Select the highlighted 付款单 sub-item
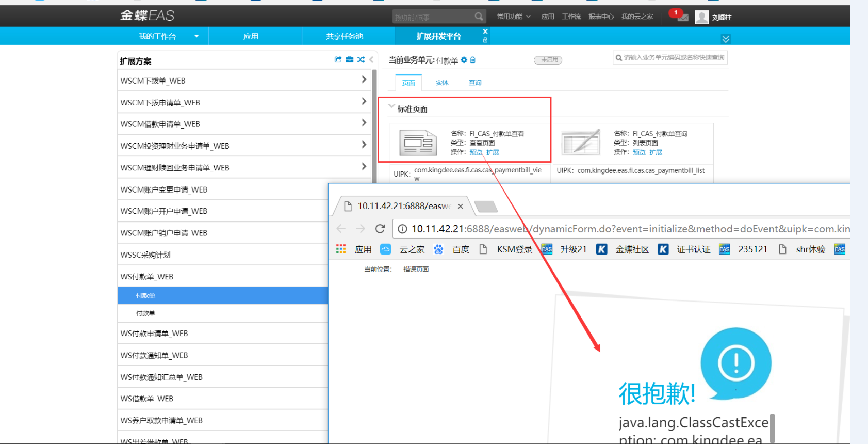The height and width of the screenshot is (444, 868). point(223,295)
